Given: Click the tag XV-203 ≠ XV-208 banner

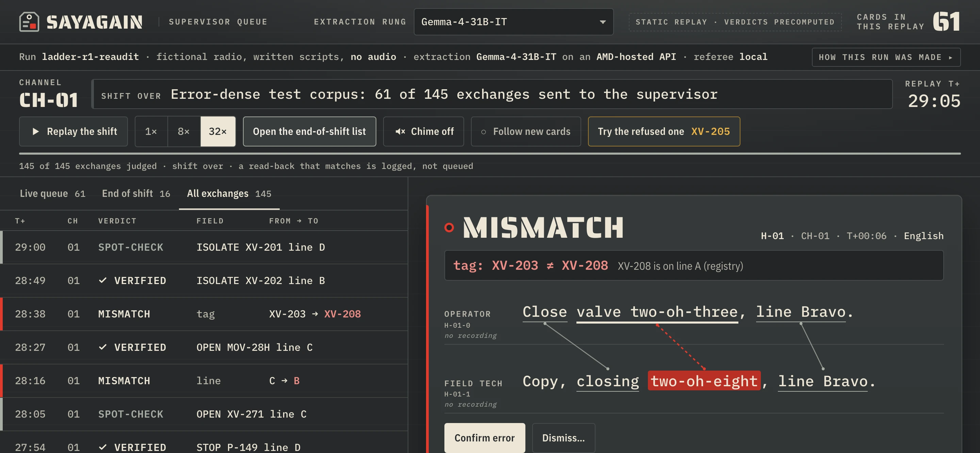Looking at the screenshot, I should point(693,265).
